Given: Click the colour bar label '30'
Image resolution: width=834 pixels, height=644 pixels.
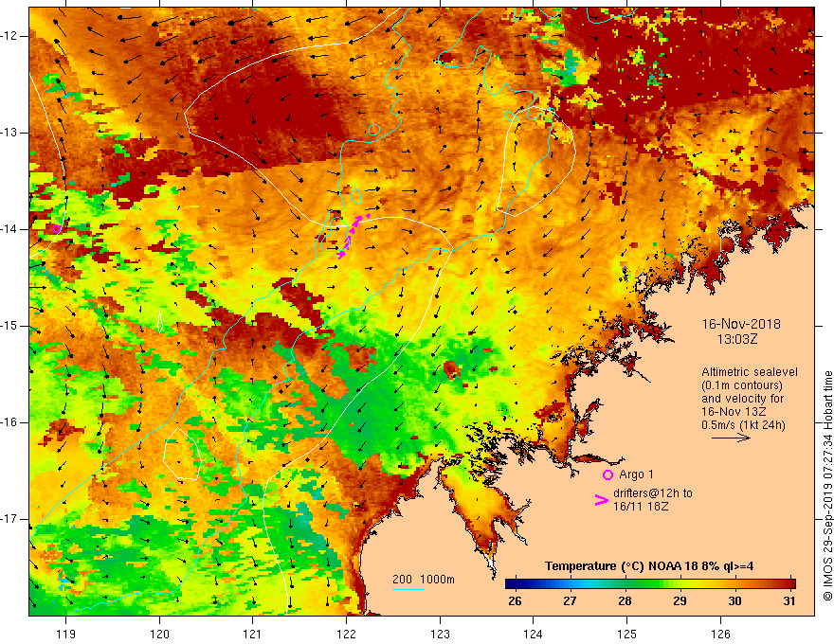Looking at the screenshot, I should pos(734,601).
